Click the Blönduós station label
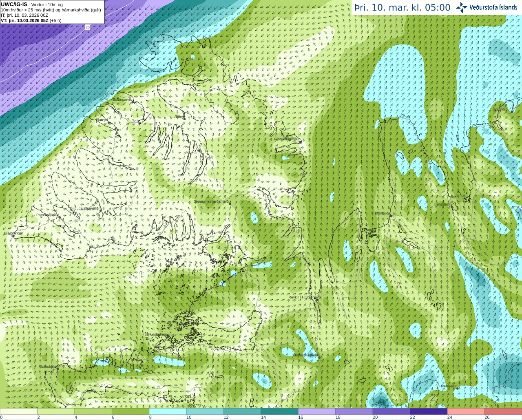 tap(383, 213)
